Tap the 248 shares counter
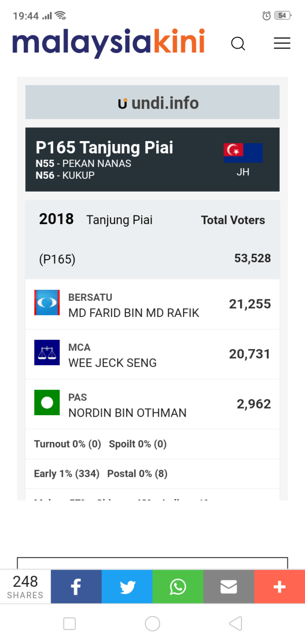305x644 pixels. tap(25, 587)
